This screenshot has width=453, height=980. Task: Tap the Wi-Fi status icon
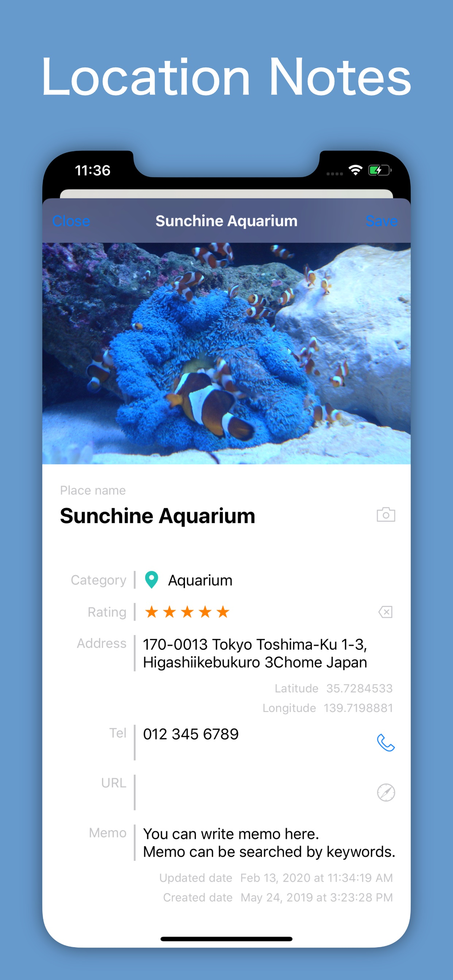click(355, 170)
